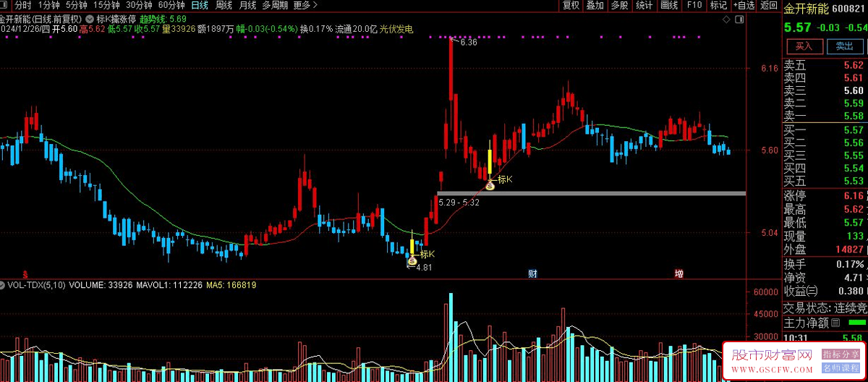The image size is (868, 382).
Task: Switch to 分时 intraday chart tab
Action: tap(23, 5)
